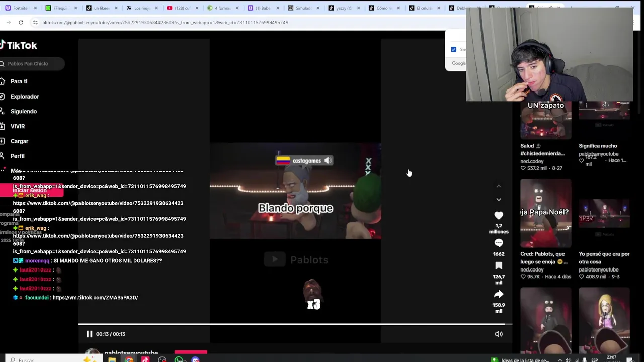Screen dimensions: 644x362
Task: Click the site info icon in address bar
Action: [x=35, y=22]
